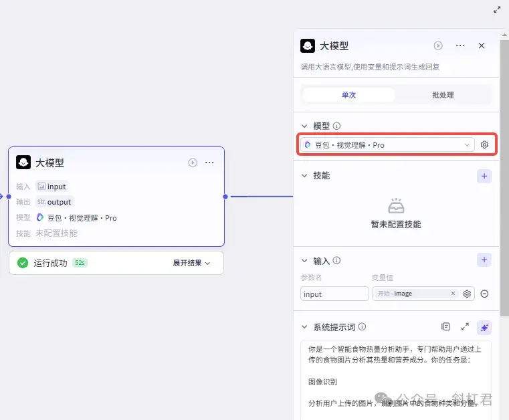Click the node's left input port
Screen dimensions: 509x420
(9, 197)
